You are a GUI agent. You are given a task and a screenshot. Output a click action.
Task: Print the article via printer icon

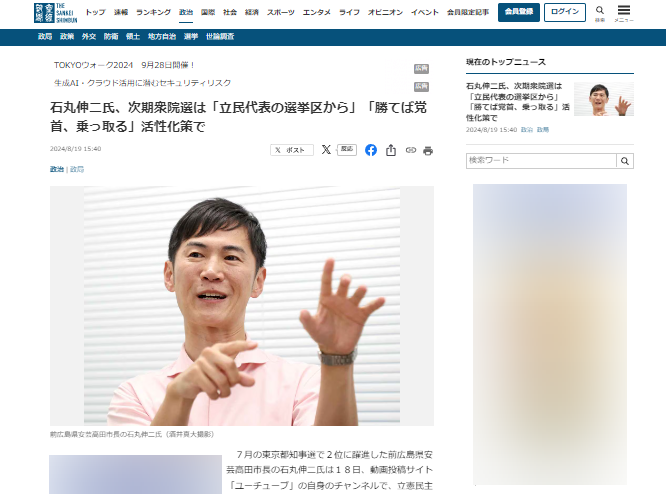click(428, 150)
